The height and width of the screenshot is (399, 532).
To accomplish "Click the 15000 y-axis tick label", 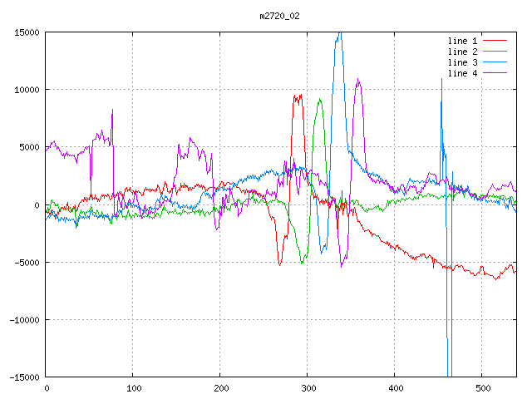I will [27, 32].
